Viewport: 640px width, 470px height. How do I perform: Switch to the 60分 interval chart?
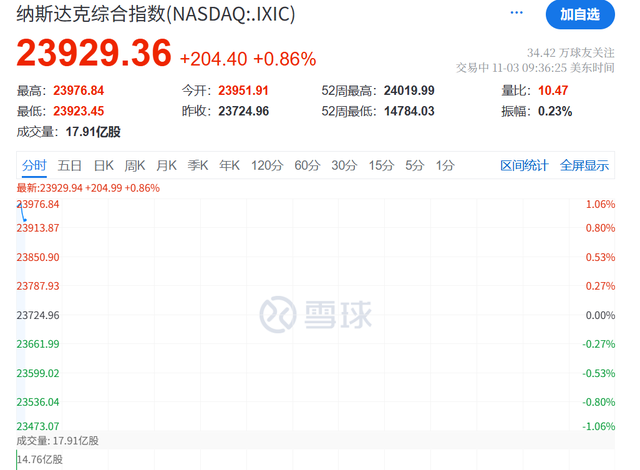tap(307, 165)
